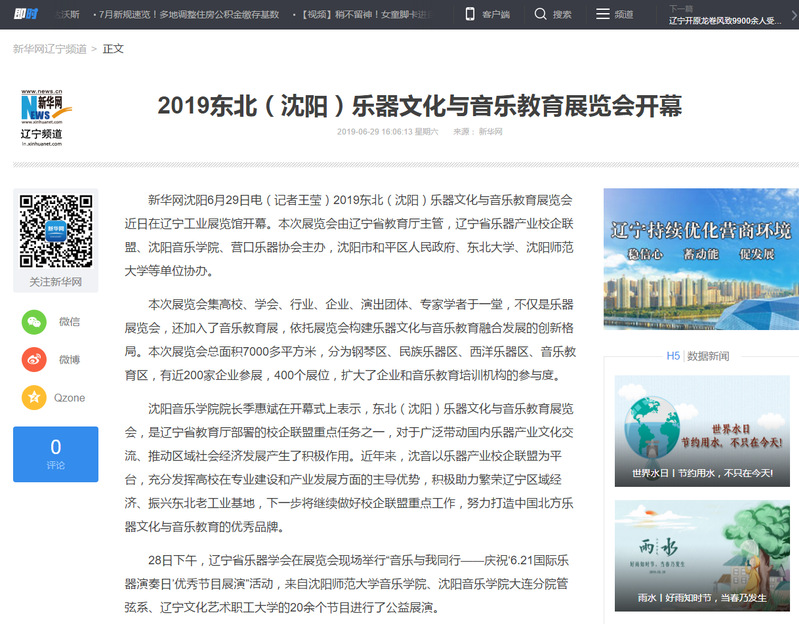Click the 辽宁持续优化营商环境 banner

point(701,259)
